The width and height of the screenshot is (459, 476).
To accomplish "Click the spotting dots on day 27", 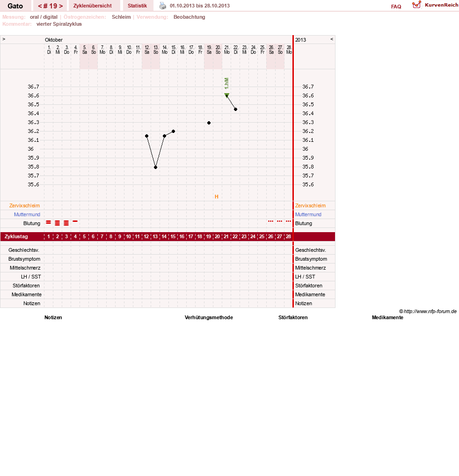I will [280, 221].
